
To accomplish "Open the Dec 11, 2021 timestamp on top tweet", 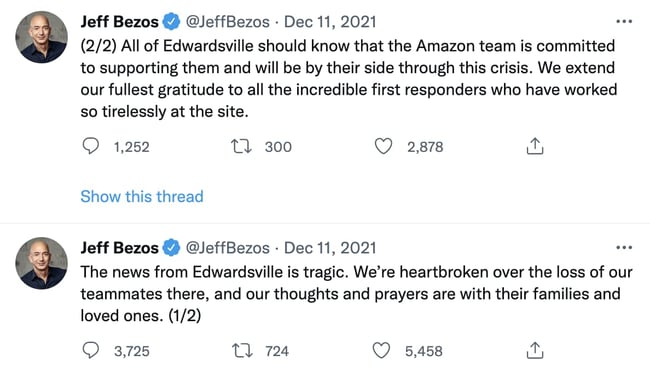I will (330, 22).
